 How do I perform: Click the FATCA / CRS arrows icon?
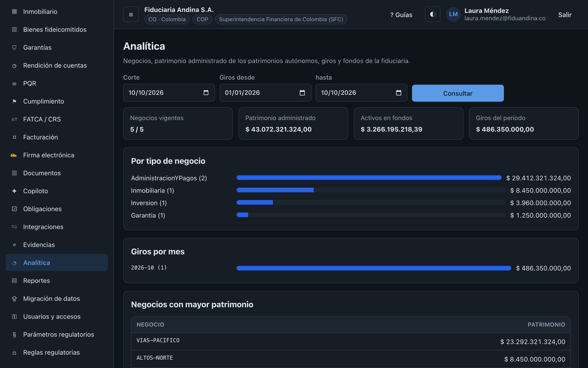coord(14,119)
